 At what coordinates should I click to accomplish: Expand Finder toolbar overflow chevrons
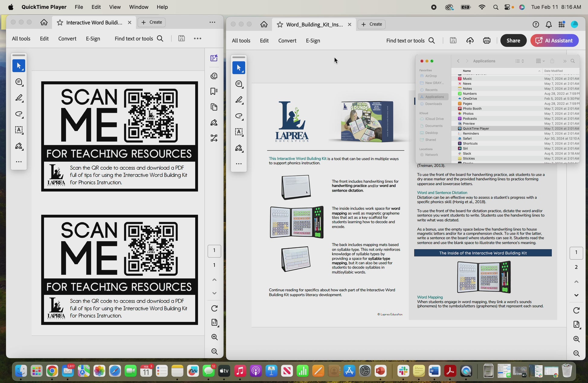click(564, 61)
